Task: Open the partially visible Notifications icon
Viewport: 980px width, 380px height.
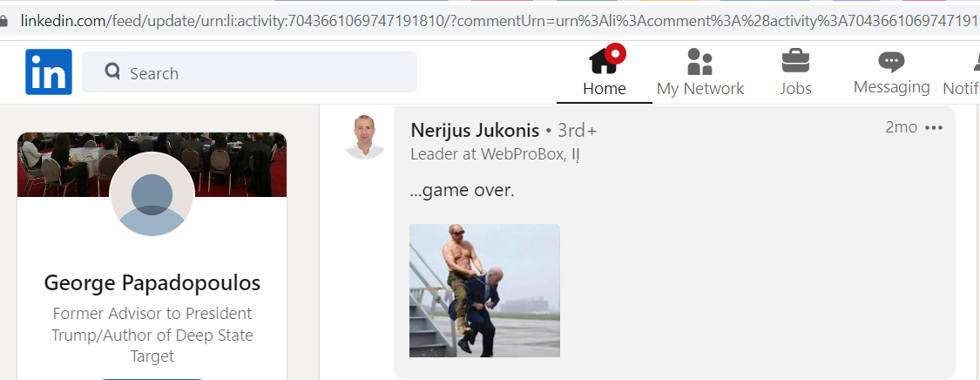Action: click(x=977, y=63)
